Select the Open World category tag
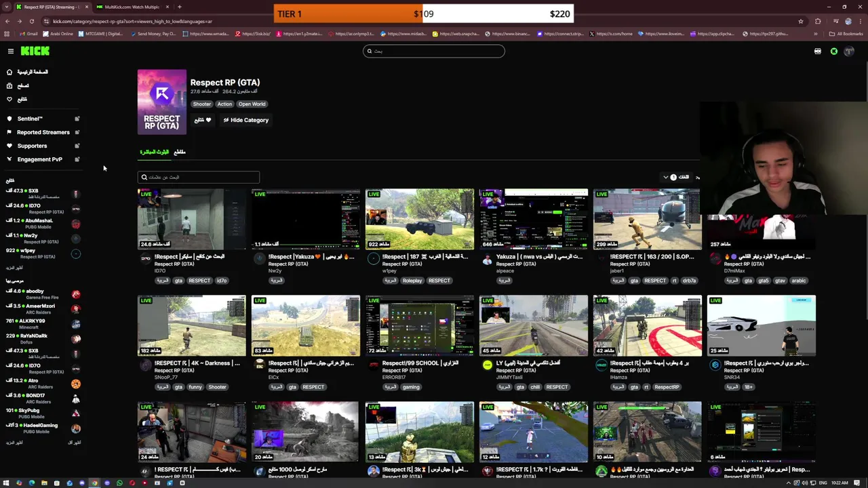The width and height of the screenshot is (868, 488). click(252, 104)
